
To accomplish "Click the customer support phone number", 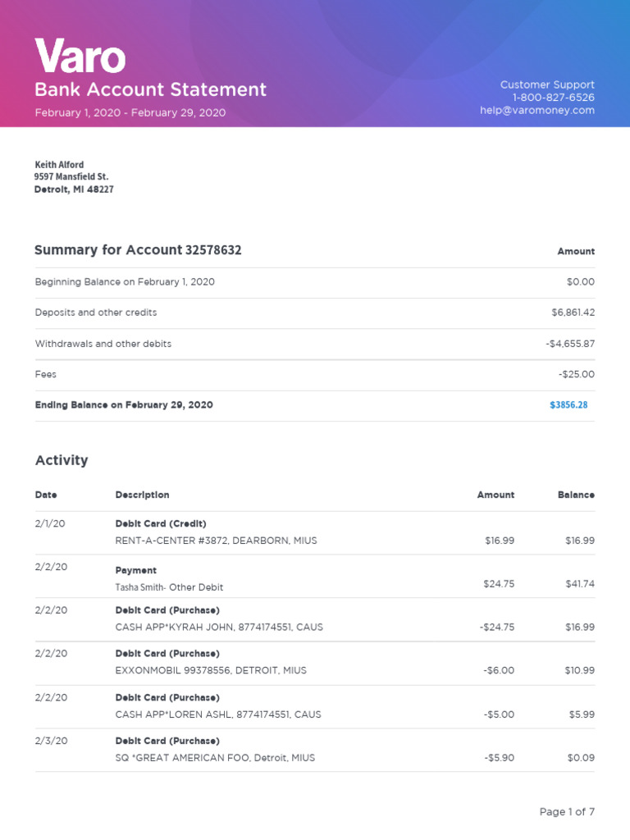I will [x=554, y=98].
